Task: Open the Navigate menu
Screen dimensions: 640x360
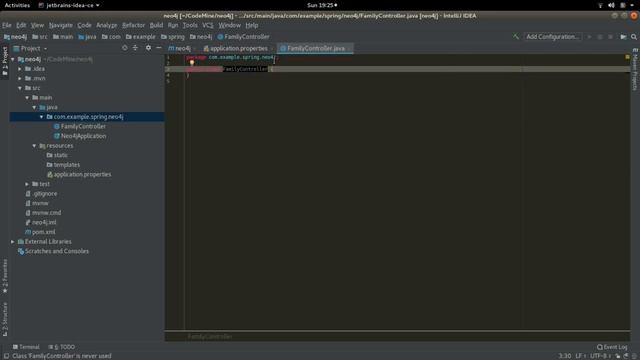Action: 60,25
